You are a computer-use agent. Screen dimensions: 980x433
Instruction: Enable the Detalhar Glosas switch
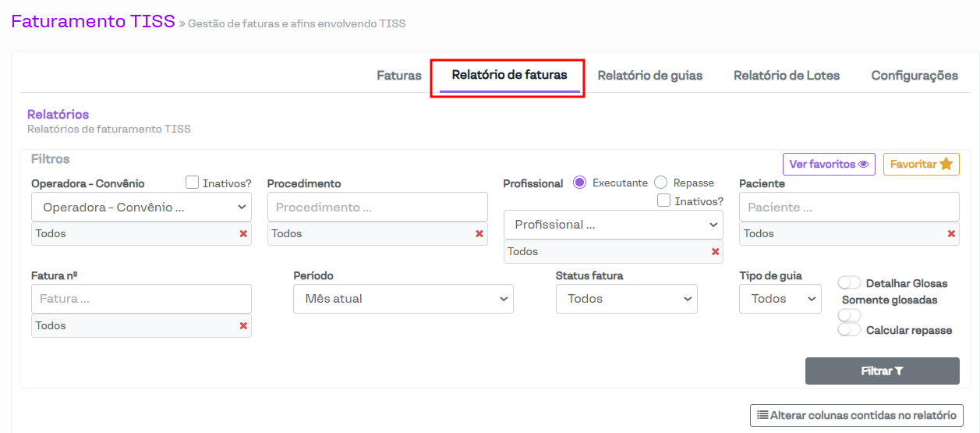(x=849, y=283)
